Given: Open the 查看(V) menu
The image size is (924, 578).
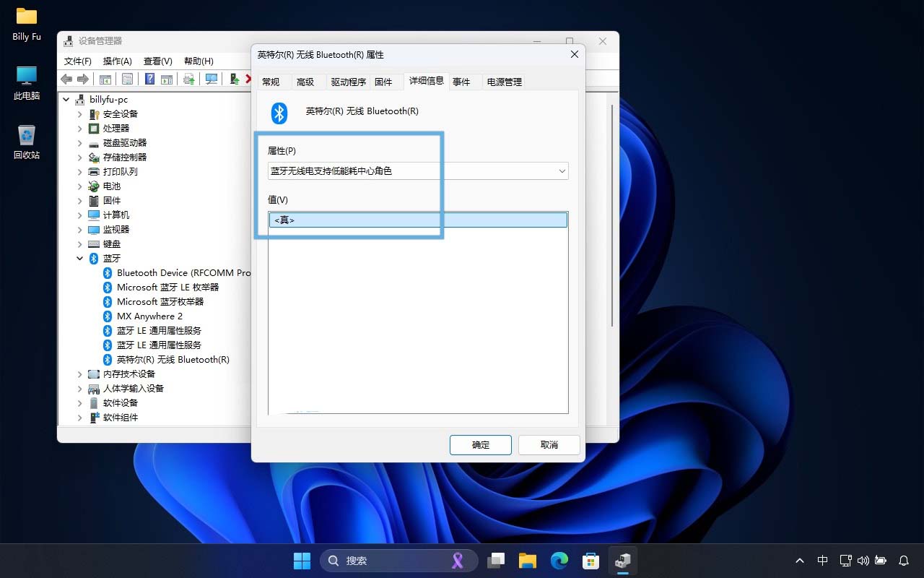Looking at the screenshot, I should 158,61.
